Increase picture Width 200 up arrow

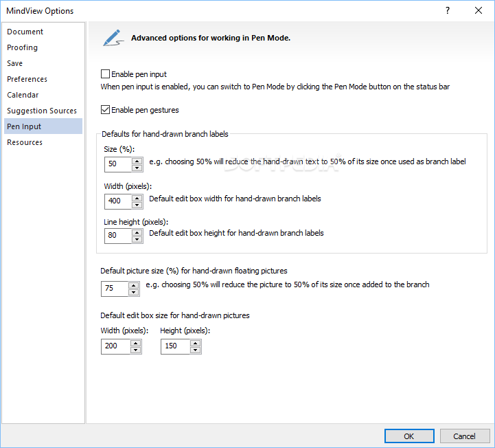tap(136, 343)
